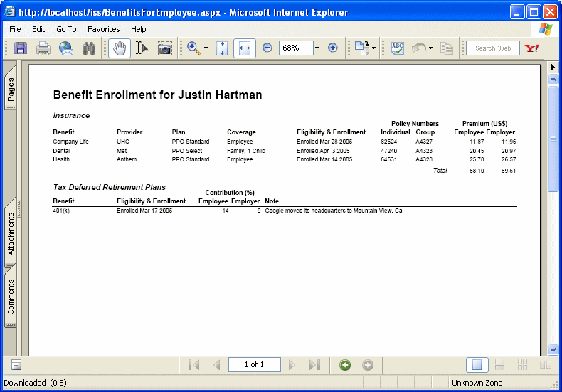Enable Single Page layout in status bar
Image resolution: width=562 pixels, height=392 pixels.
pos(477,365)
